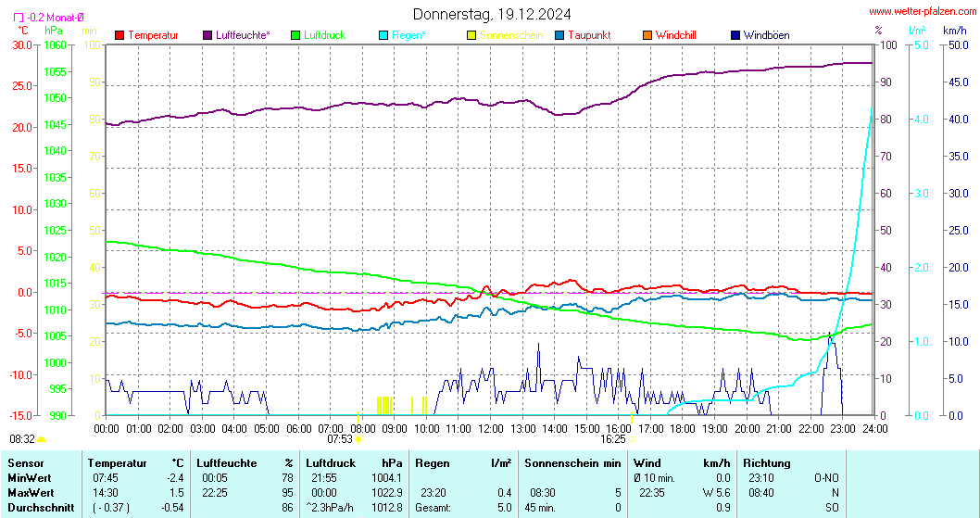980x518 pixels.
Task: Click the sunset icon beside 16:25
Action: (631, 439)
